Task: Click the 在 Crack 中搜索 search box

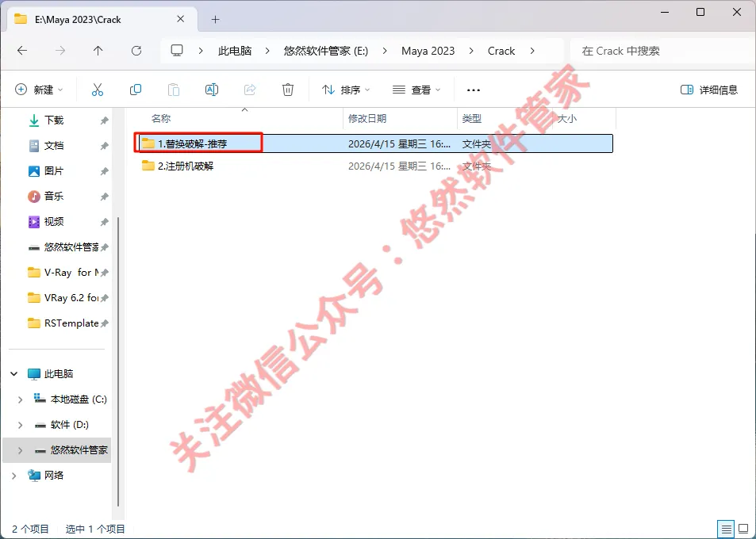Action: 661,51
